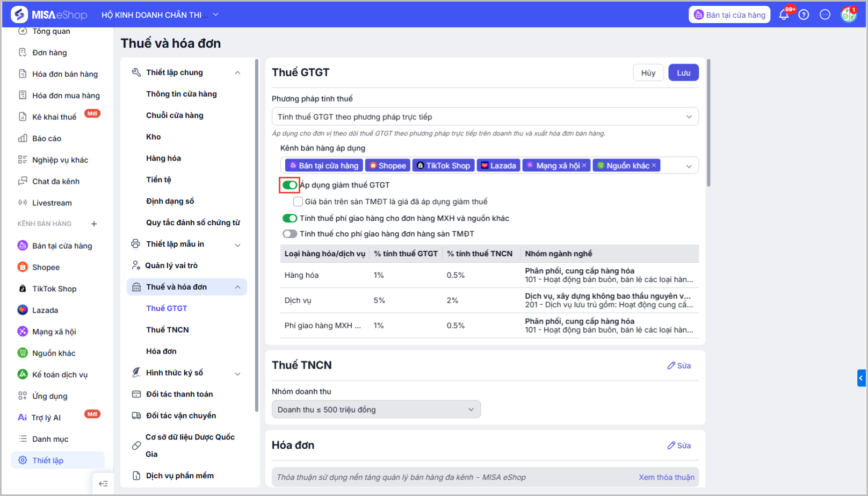The width and height of the screenshot is (868, 496).
Task: Expand the Hình thức ký số section
Action: [237, 373]
